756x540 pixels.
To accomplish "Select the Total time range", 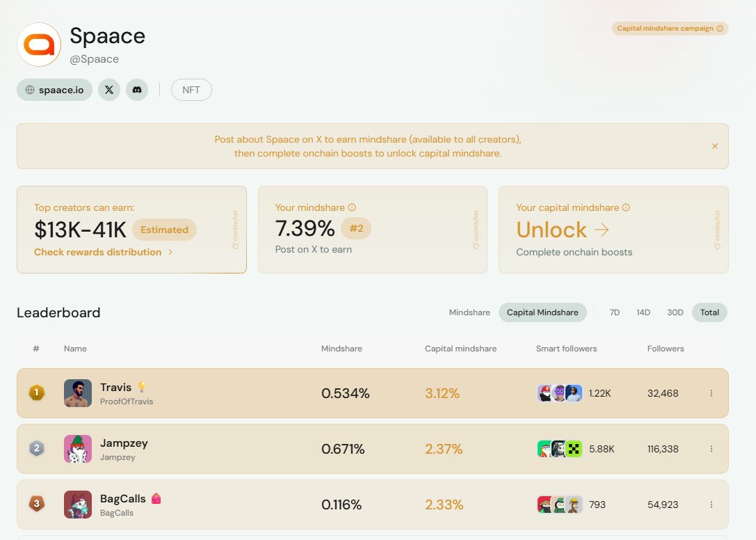I will coord(709,312).
